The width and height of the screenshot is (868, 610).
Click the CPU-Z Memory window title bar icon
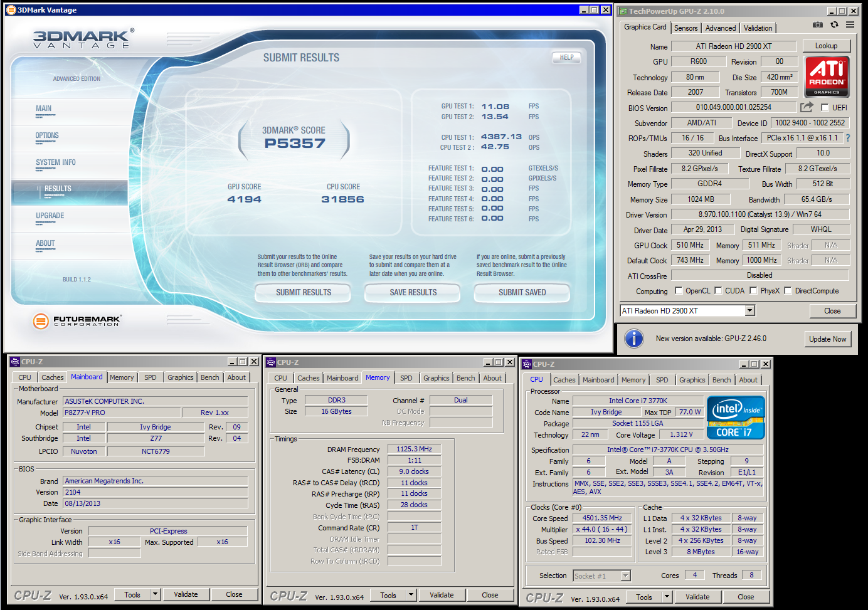click(x=271, y=362)
